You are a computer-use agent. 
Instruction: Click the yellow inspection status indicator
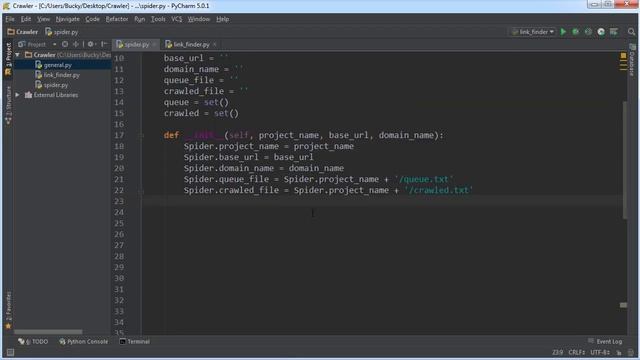(x=623, y=56)
